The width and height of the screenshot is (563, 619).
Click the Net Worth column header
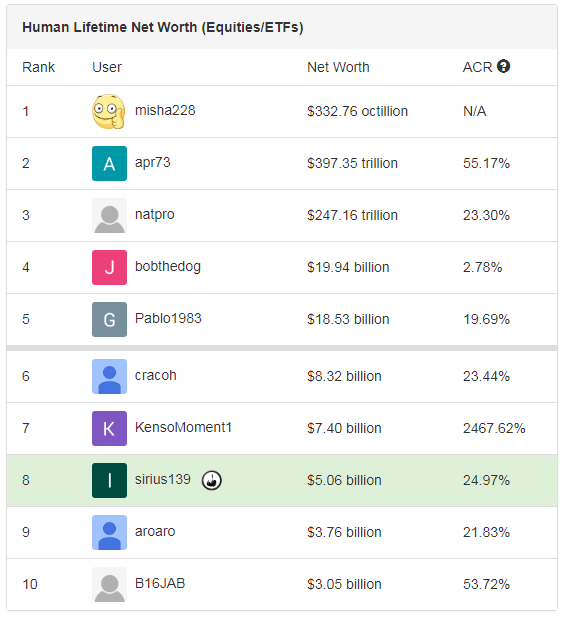coord(338,67)
